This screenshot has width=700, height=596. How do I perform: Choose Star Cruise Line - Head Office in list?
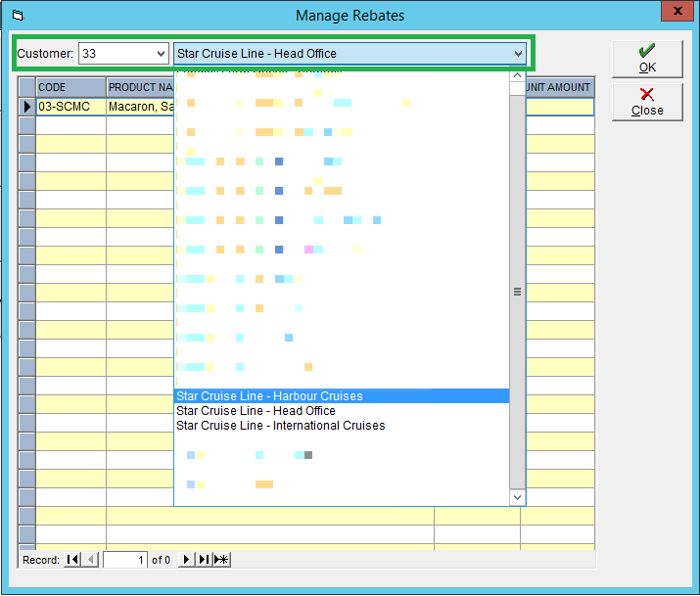click(341, 410)
